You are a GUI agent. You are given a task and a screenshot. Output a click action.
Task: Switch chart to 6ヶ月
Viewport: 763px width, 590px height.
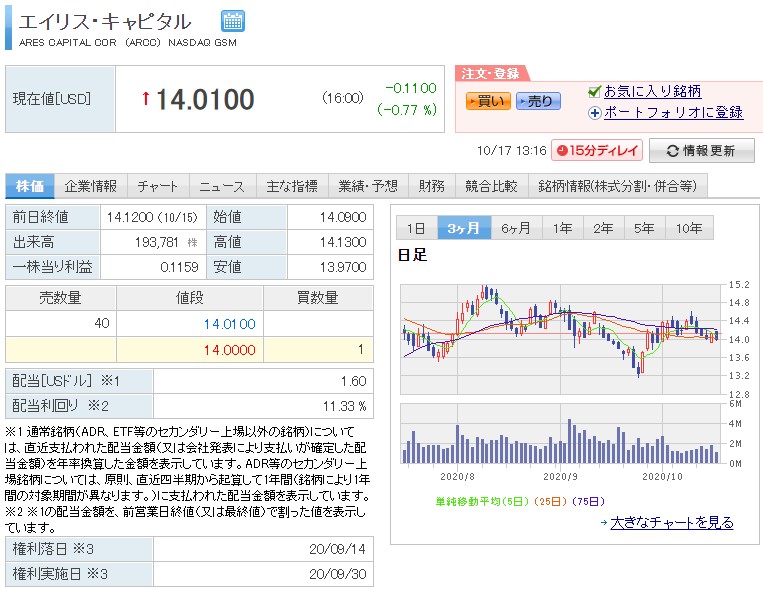pyautogui.click(x=516, y=228)
